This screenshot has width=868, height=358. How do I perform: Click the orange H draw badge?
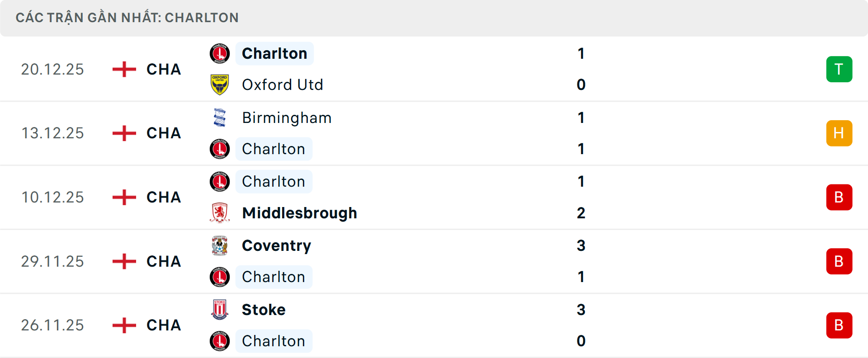[839, 133]
